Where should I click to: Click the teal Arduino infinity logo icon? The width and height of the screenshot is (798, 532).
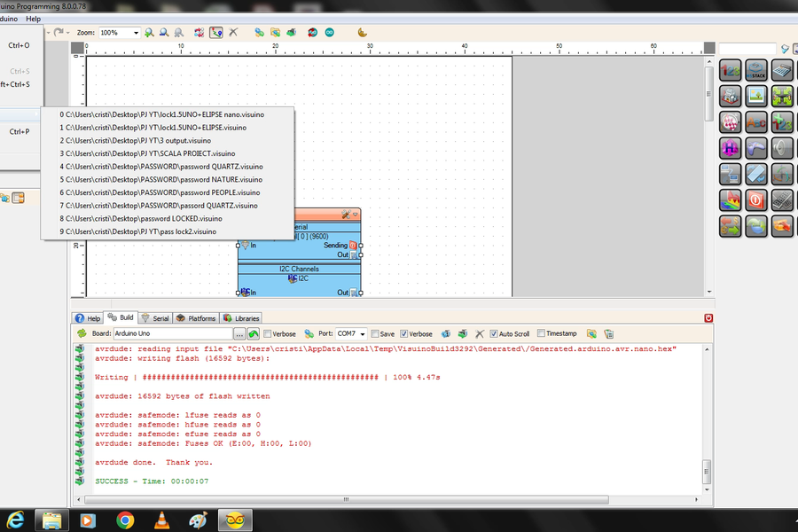coord(330,33)
